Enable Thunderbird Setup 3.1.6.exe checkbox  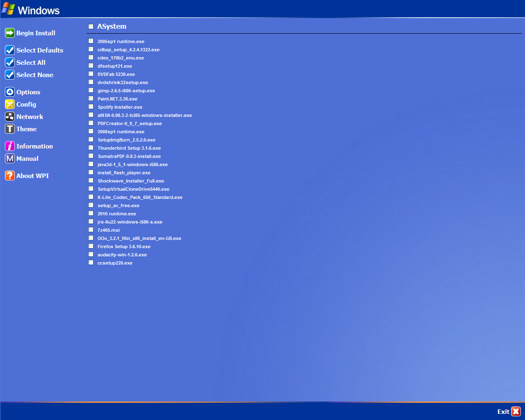pos(91,148)
